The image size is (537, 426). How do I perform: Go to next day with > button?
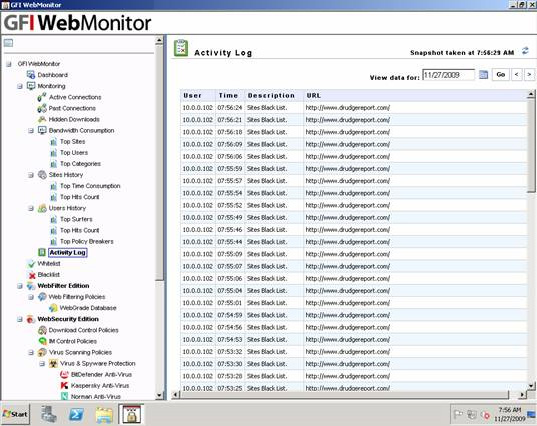[x=529, y=74]
